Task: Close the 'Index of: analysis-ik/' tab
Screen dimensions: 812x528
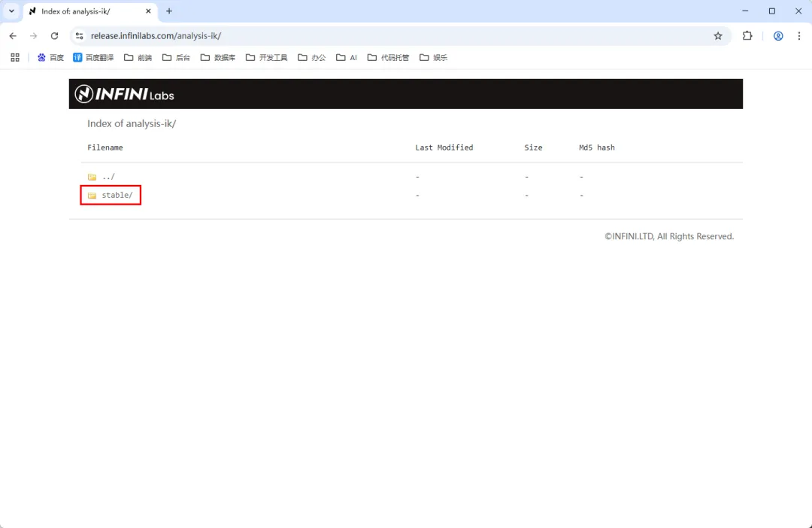Action: (148, 11)
